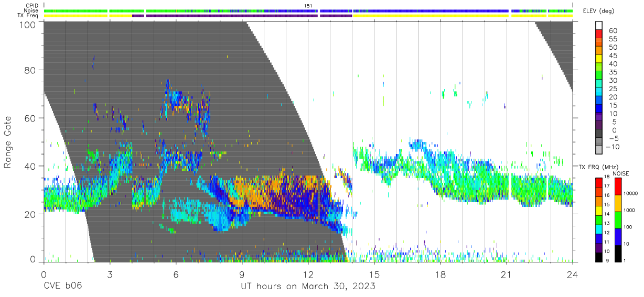Pick the red segment of the ELEV color bar
Screen dimensions: 644x297
pos(600,35)
